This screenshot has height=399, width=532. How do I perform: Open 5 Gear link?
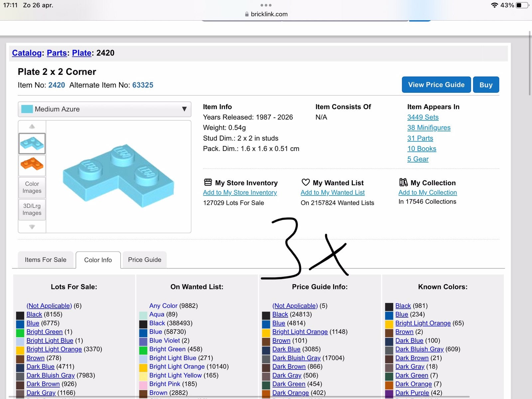[418, 159]
